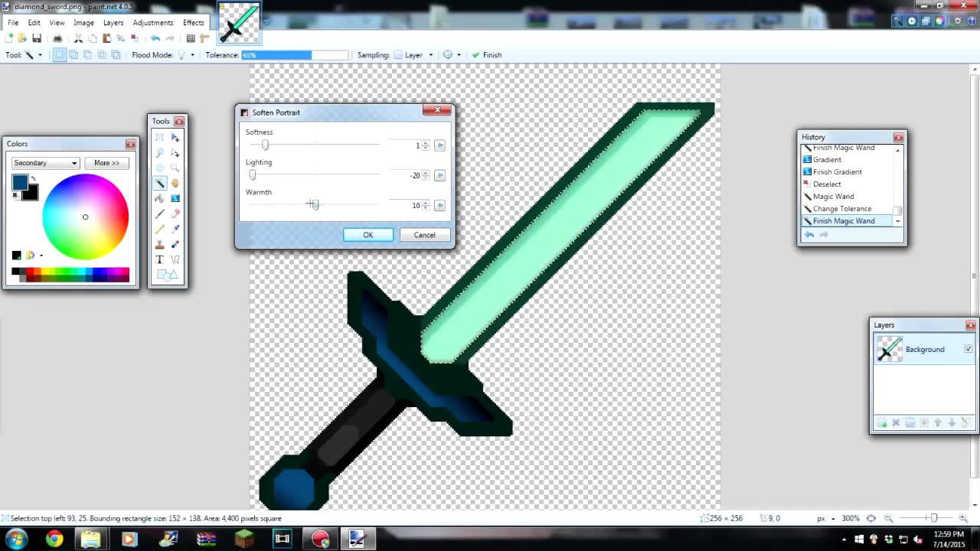This screenshot has height=551, width=980.
Task: Click the Print toolbar icon
Action: pos(57,38)
